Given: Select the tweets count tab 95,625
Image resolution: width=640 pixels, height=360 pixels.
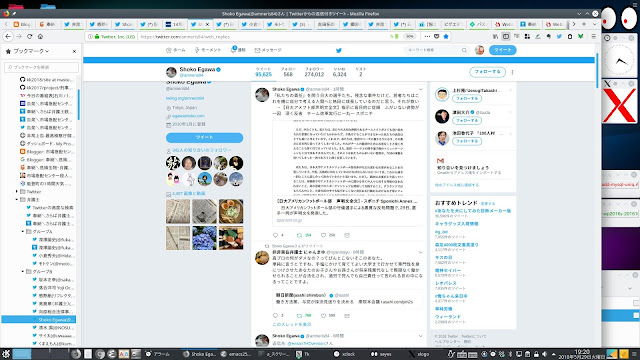Looking at the screenshot, I should pyautogui.click(x=263, y=72).
